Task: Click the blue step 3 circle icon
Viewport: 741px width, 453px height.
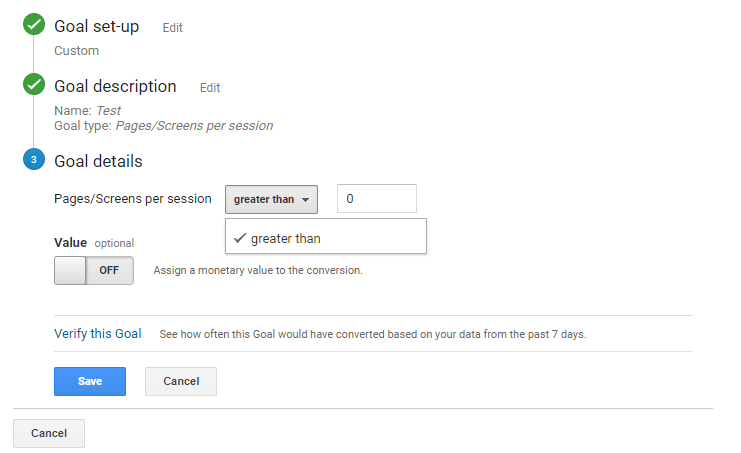Action: point(34,160)
